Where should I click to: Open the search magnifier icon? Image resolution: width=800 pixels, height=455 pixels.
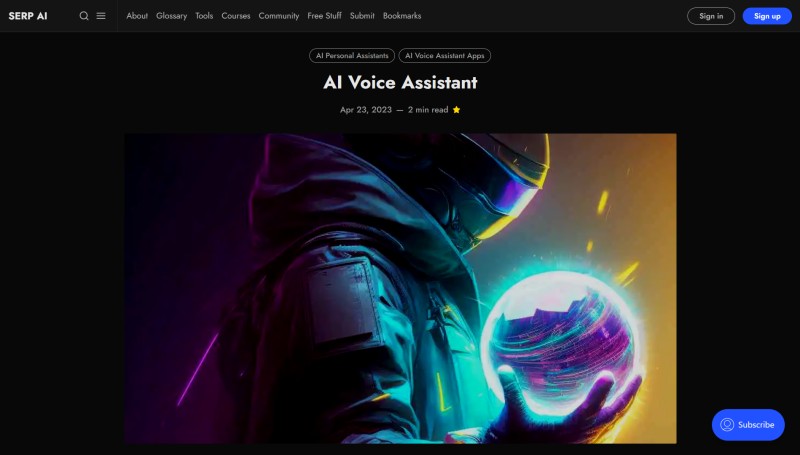pyautogui.click(x=84, y=16)
